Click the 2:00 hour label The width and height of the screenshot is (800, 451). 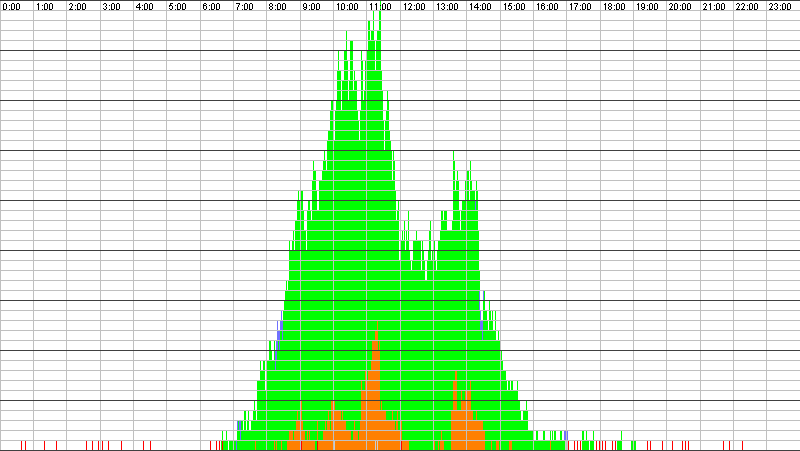[x=78, y=7]
